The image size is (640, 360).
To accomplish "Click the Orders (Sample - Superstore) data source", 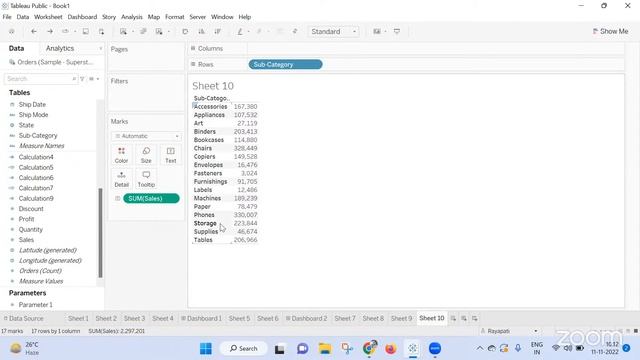I will [51, 62].
